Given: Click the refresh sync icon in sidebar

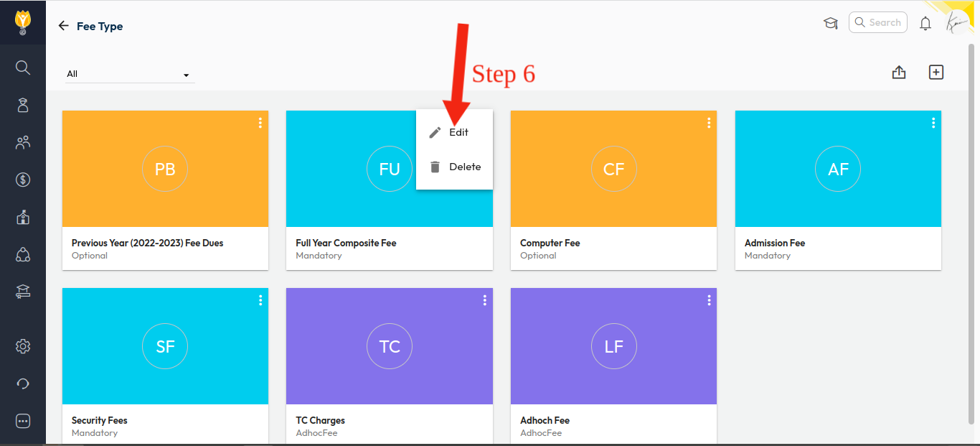Looking at the screenshot, I should pyautogui.click(x=23, y=384).
